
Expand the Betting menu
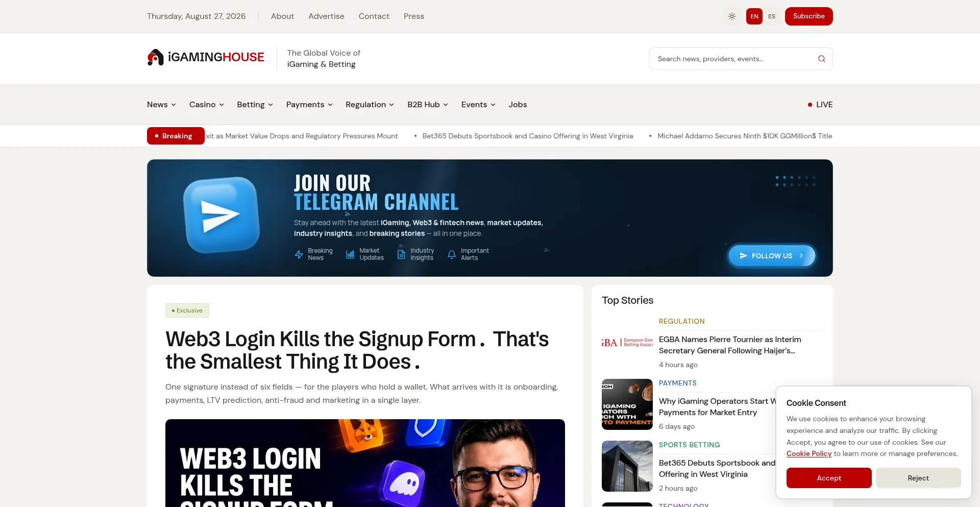point(255,105)
